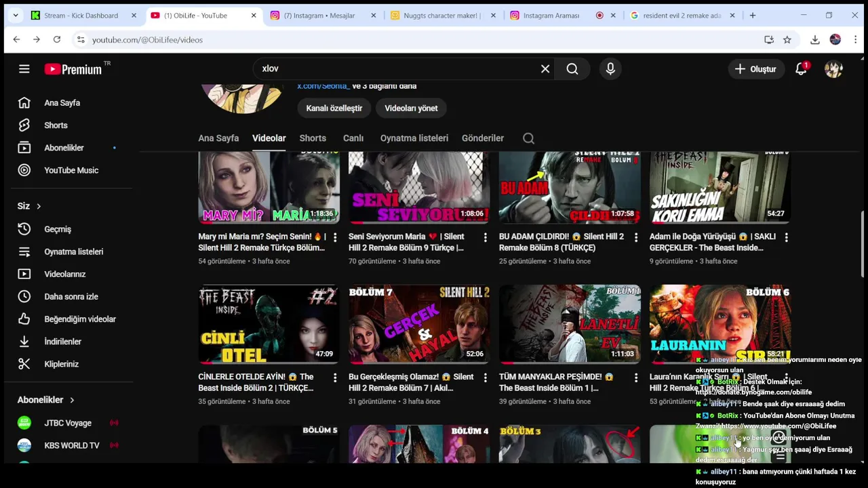Open options for Adam ile Doğa Yürüyüşü video
The height and width of the screenshot is (488, 868).
pyautogui.click(x=786, y=237)
